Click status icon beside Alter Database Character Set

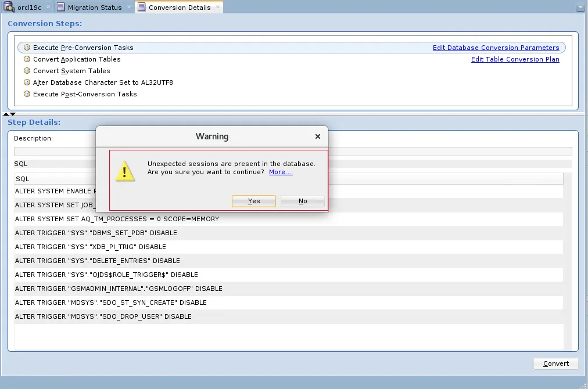(x=27, y=82)
